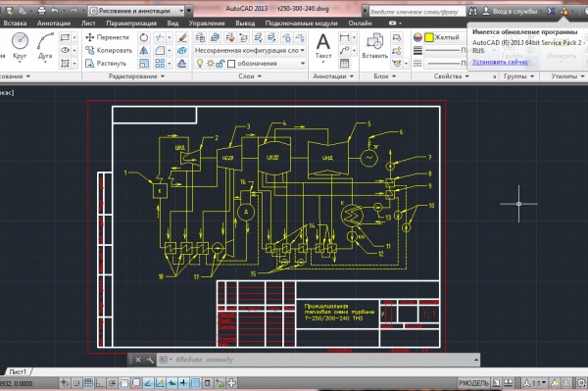Open the Управление ribbon tab
The image size is (588, 391).
[x=207, y=24]
